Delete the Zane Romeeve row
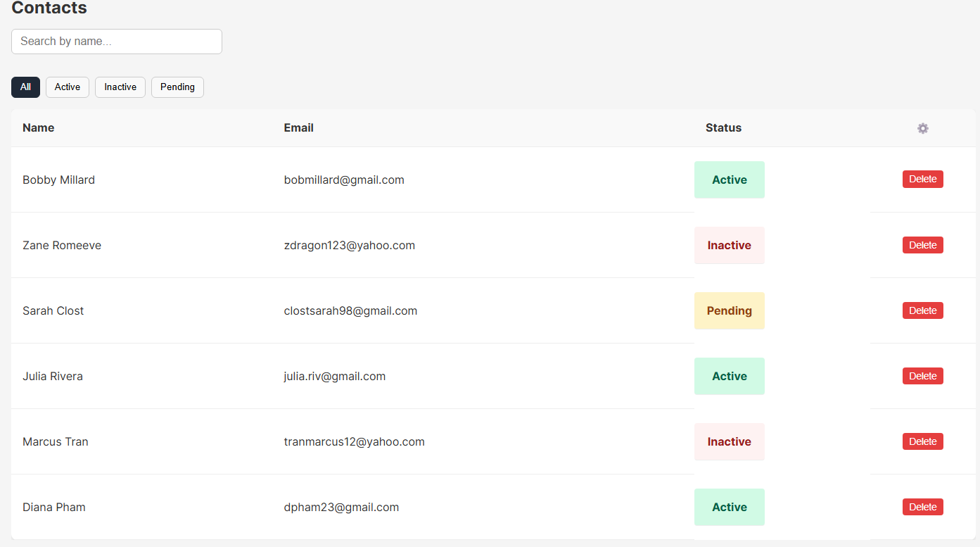 tap(922, 245)
